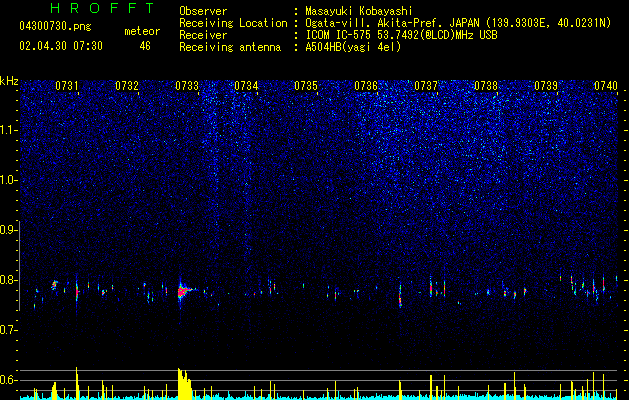Click the 0733 time marker
Viewport: 629px width, 400px height.
187,86
